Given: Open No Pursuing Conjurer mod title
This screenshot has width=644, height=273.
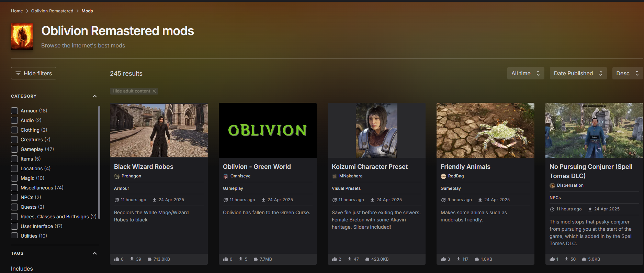Looking at the screenshot, I should pos(591,171).
